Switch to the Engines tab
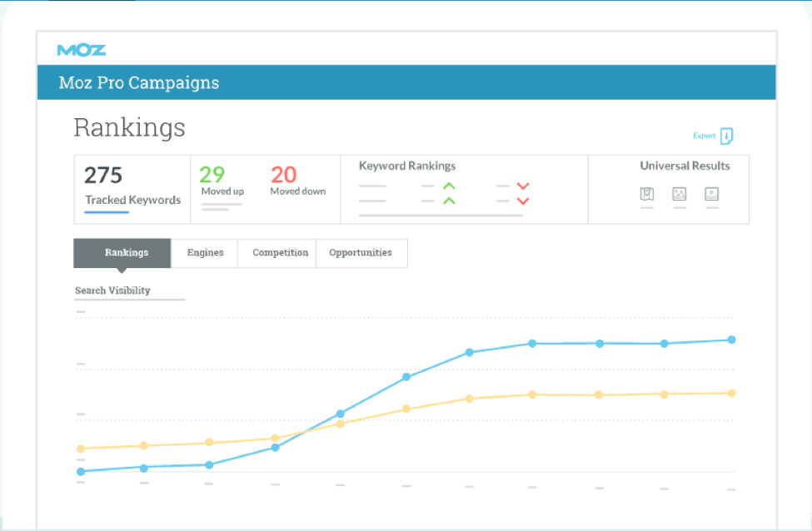Screen dimensions: 812x531 (204, 253)
